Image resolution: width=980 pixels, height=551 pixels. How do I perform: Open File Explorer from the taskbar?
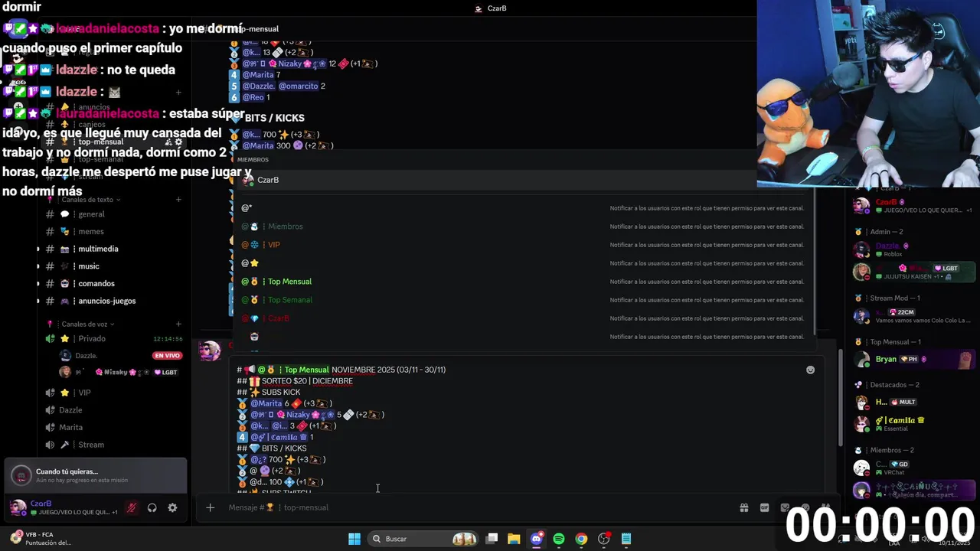pyautogui.click(x=514, y=539)
